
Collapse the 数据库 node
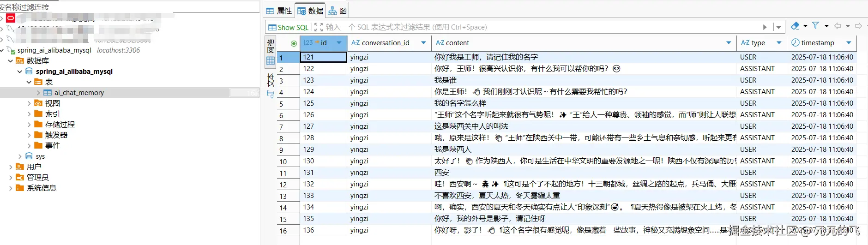[11, 61]
